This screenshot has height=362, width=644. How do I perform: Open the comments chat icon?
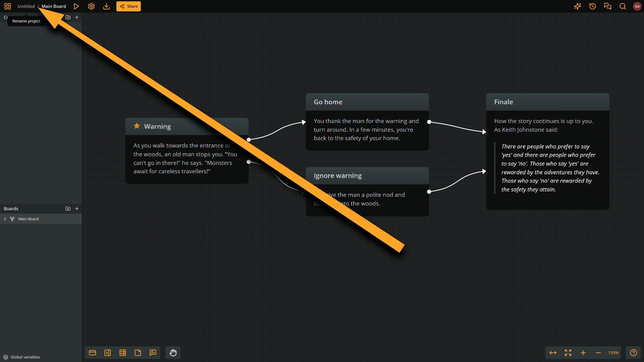(607, 6)
